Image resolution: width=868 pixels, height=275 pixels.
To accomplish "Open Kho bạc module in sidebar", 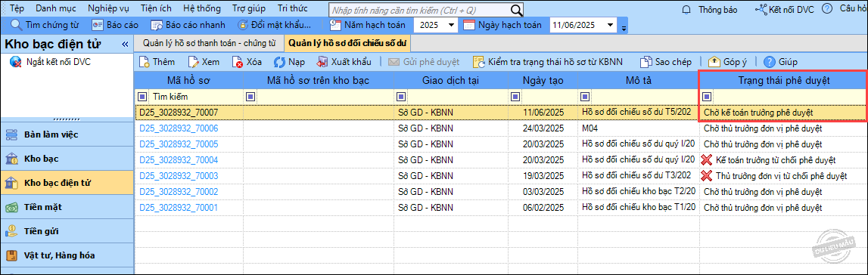I will [x=67, y=159].
